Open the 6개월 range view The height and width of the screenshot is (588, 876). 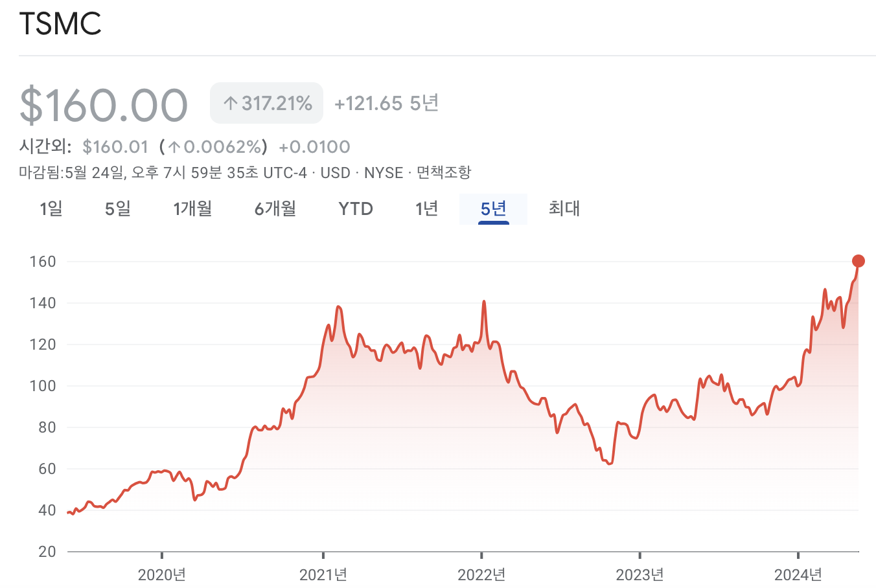[274, 209]
